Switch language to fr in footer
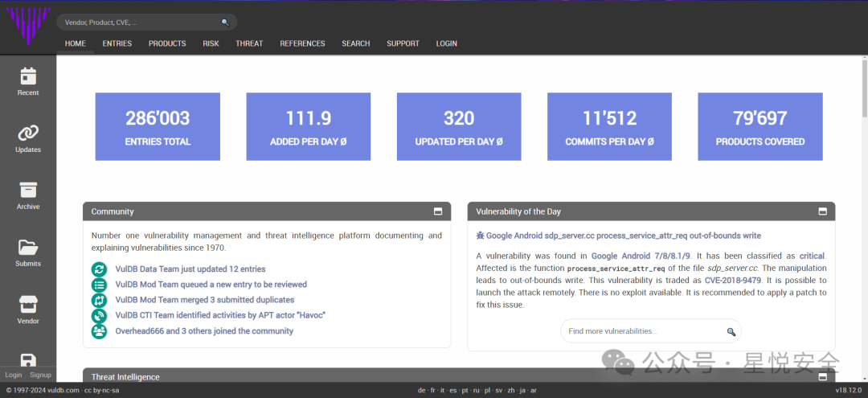The width and height of the screenshot is (868, 398). [435, 390]
